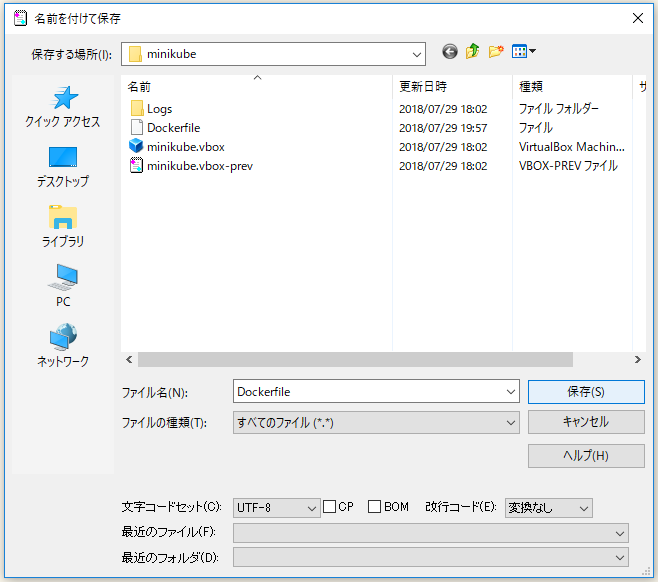Screen dimensions: 658x582
Task: Click the ヘルプ(H) button
Action: [586, 456]
